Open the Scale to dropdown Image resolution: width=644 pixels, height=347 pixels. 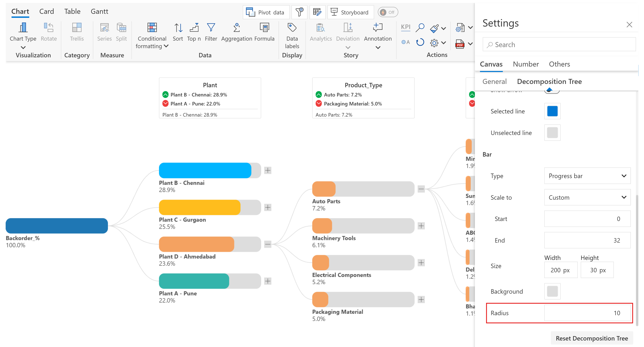587,197
